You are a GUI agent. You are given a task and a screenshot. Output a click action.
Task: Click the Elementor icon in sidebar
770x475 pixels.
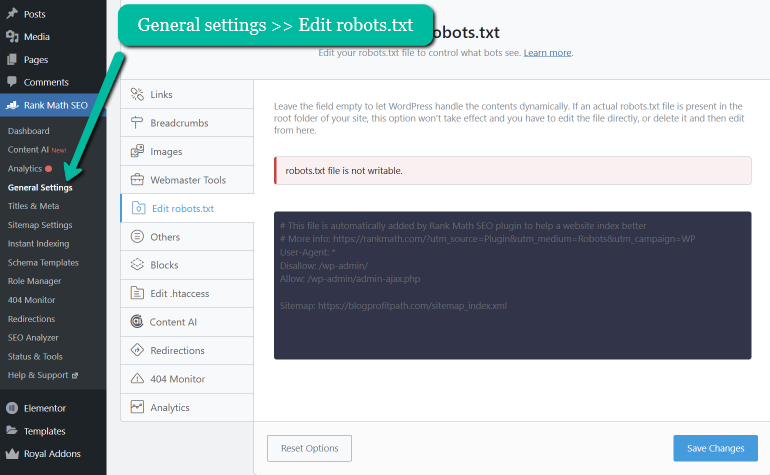[x=12, y=408]
